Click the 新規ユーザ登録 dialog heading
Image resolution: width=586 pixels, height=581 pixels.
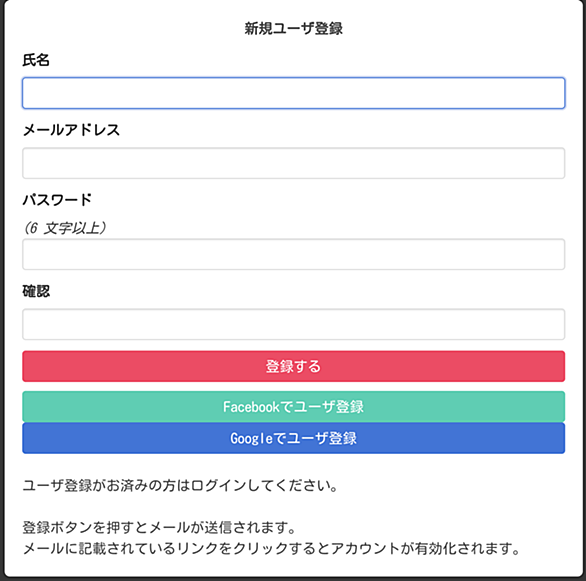click(293, 28)
